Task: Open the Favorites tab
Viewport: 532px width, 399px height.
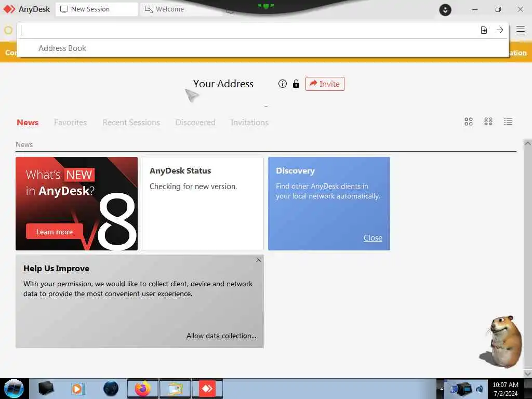Action: pos(70,123)
